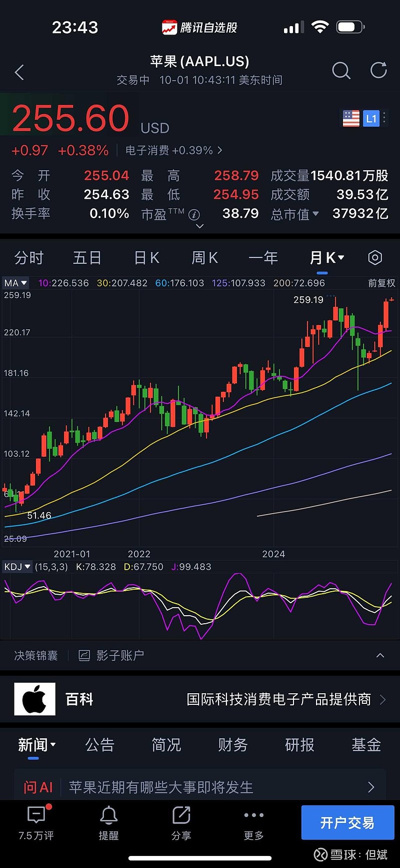Switch to the 周K tab

(x=204, y=258)
